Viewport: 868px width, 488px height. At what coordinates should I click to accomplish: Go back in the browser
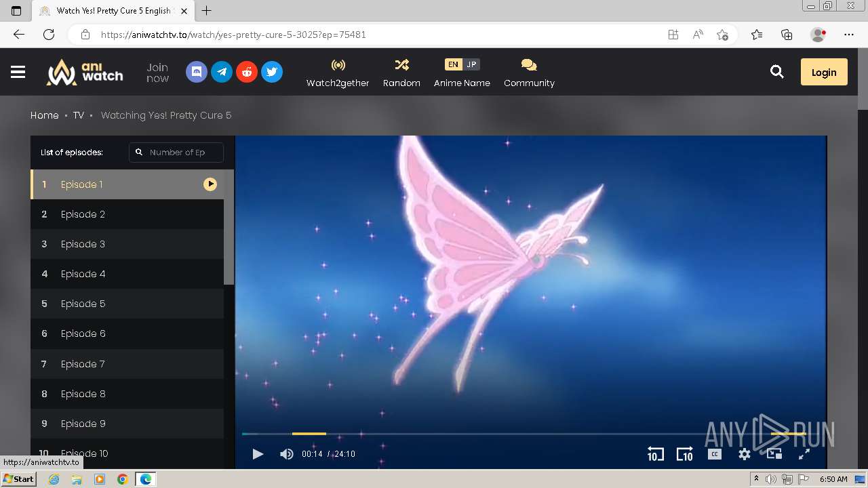pos(19,35)
